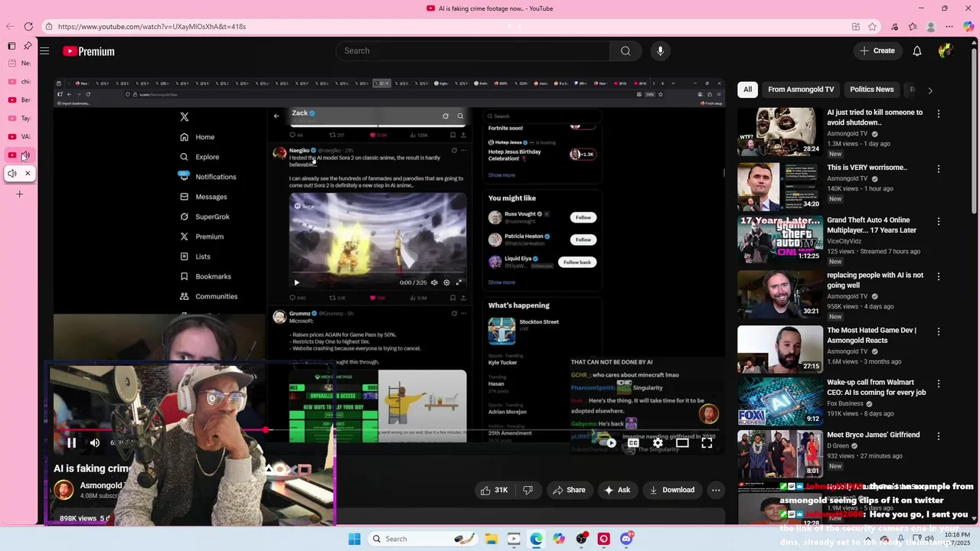Pause the playing video
980x551 pixels.
[x=71, y=442]
